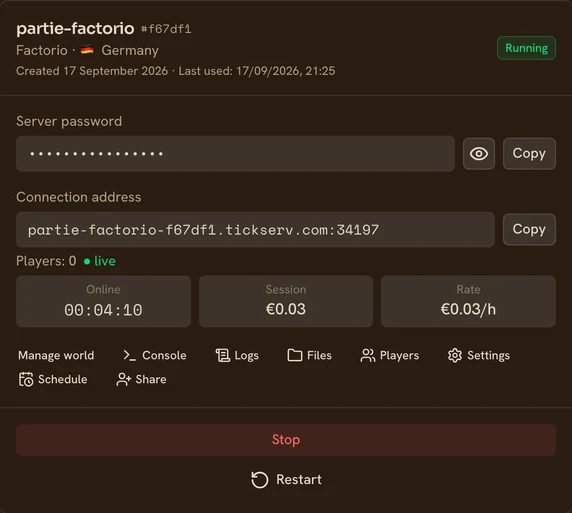572x513 pixels.
Task: Click the Connection address label
Action: [x=78, y=197]
